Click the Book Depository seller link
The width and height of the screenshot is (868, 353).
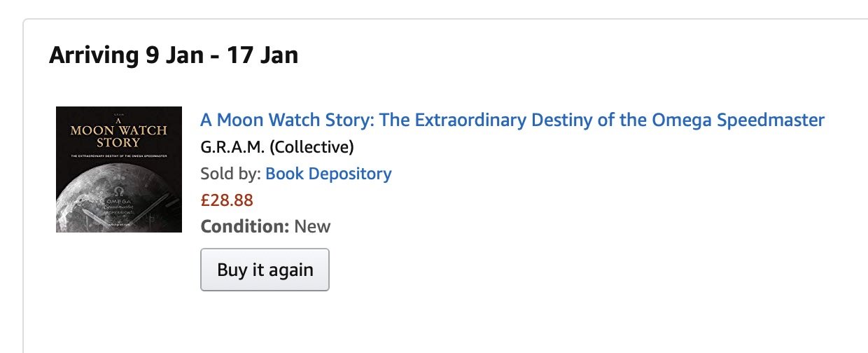328,173
